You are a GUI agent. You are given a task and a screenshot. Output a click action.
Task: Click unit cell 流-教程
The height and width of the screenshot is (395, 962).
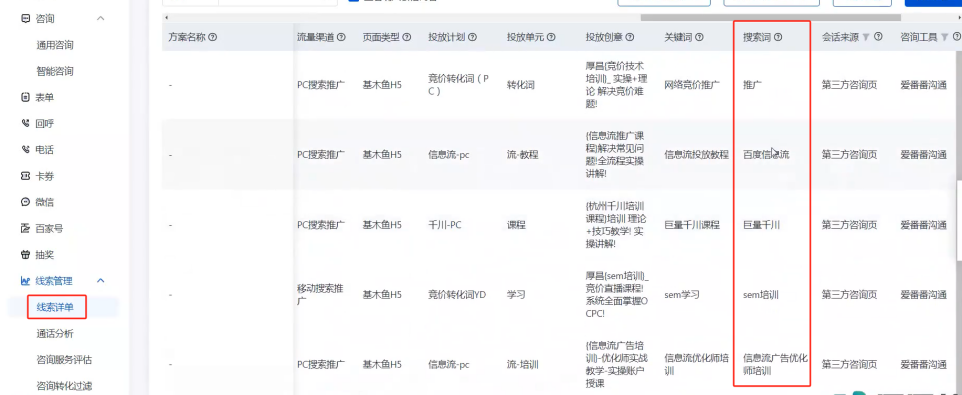523,155
